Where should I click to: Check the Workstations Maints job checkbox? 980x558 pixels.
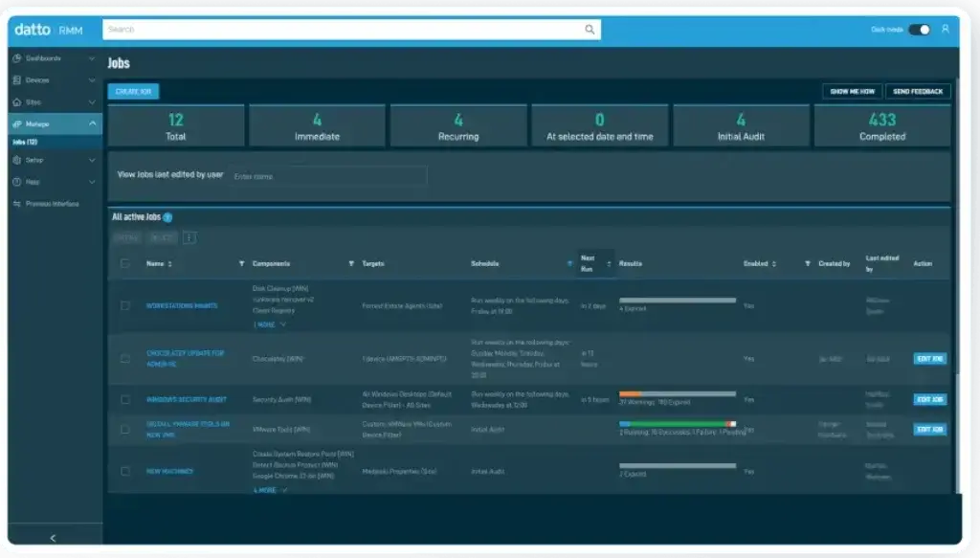pyautogui.click(x=125, y=305)
